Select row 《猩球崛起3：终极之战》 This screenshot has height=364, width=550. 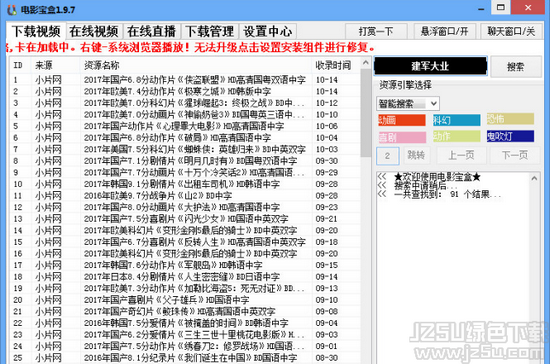[185, 103]
